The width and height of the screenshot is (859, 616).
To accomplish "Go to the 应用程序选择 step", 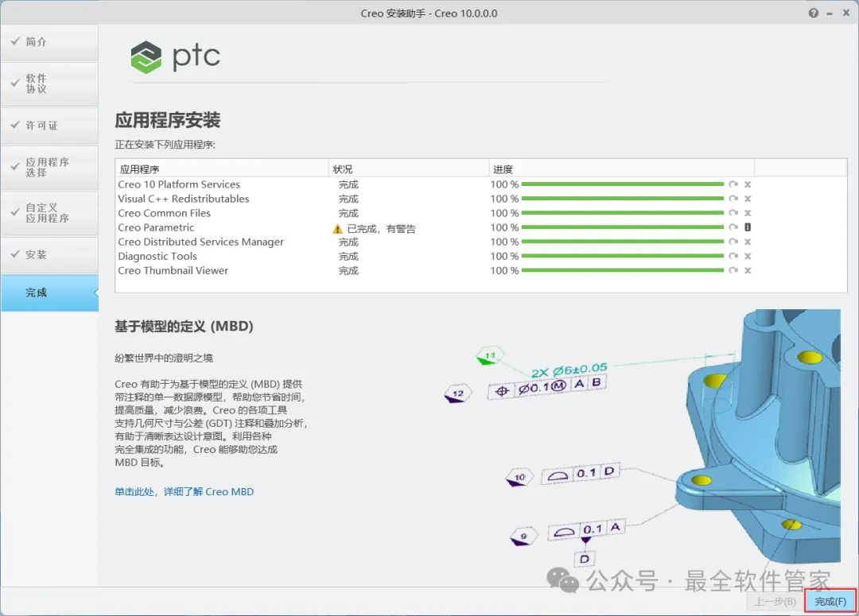I will point(50,168).
